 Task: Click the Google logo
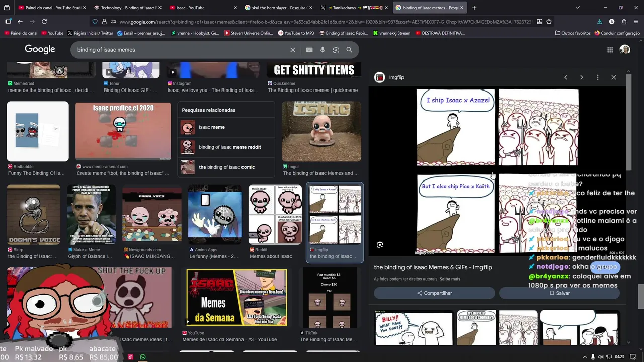tap(40, 49)
